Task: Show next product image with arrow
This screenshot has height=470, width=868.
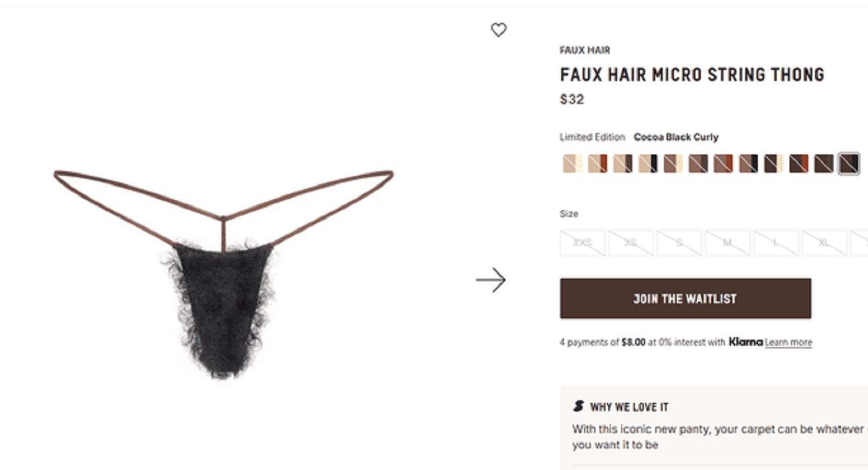Action: (x=491, y=280)
